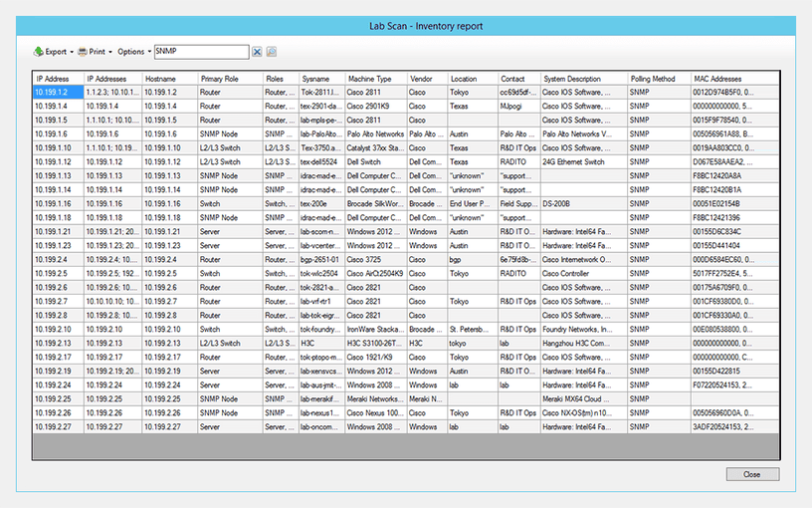Screen dimensions: 812x508
Task: Click the DS-200B system description cell
Action: click(584, 204)
